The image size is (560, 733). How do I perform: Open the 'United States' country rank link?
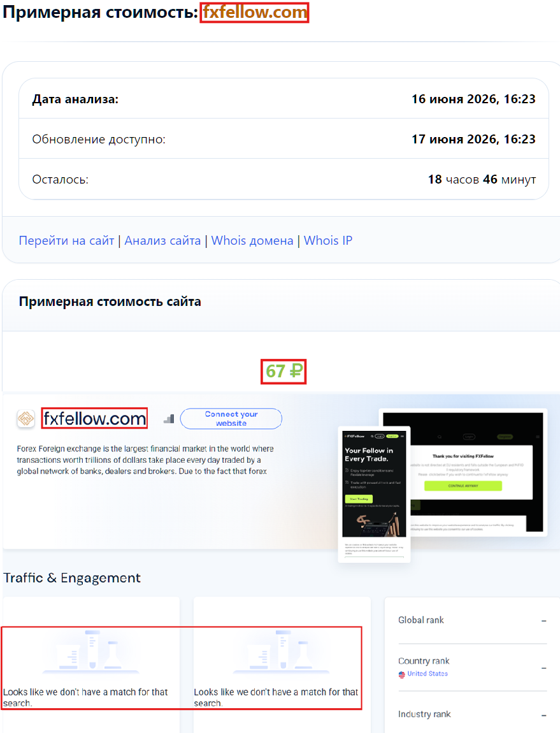pos(427,674)
